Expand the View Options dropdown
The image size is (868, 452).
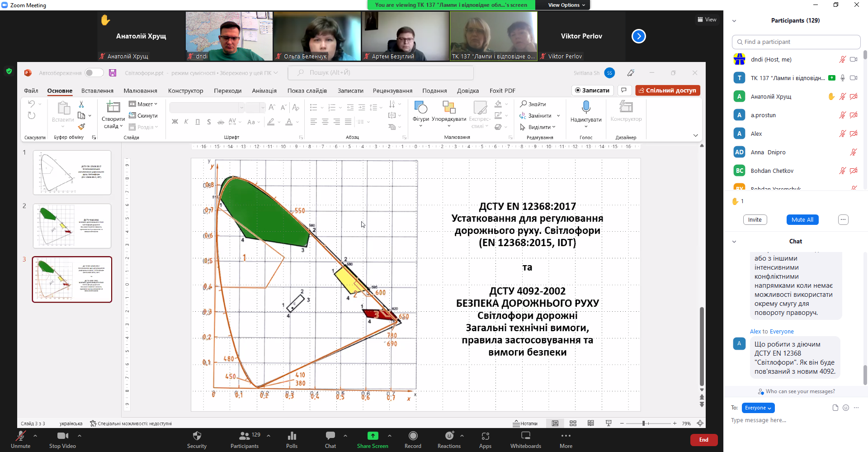tap(566, 5)
